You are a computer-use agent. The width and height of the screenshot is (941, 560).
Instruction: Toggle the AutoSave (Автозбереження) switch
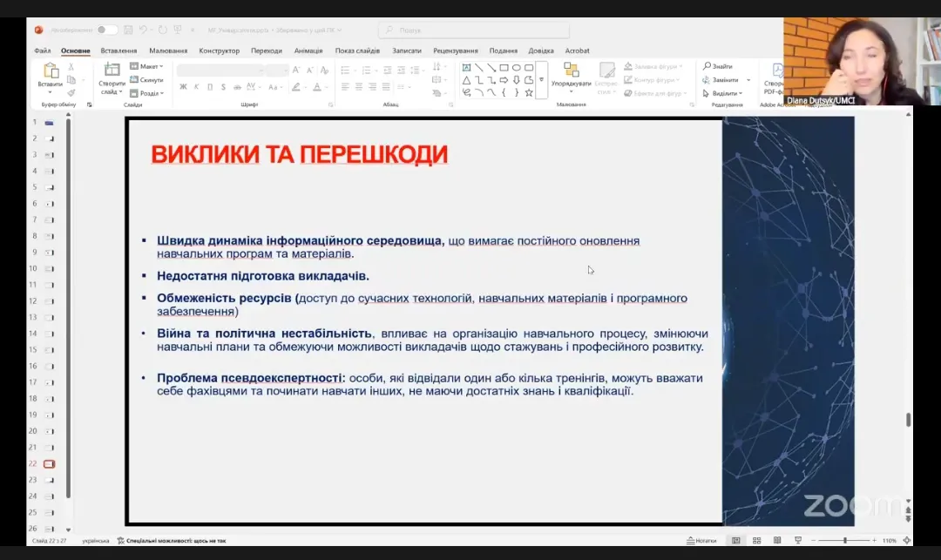click(106, 30)
